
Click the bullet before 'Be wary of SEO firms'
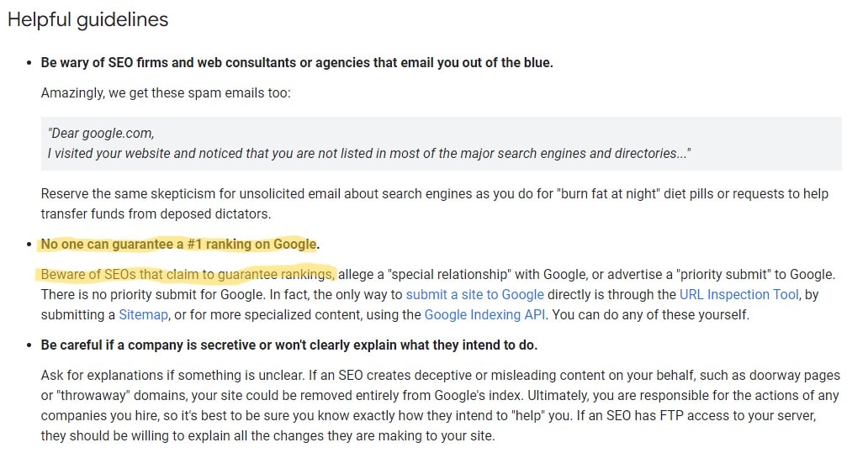[x=29, y=63]
